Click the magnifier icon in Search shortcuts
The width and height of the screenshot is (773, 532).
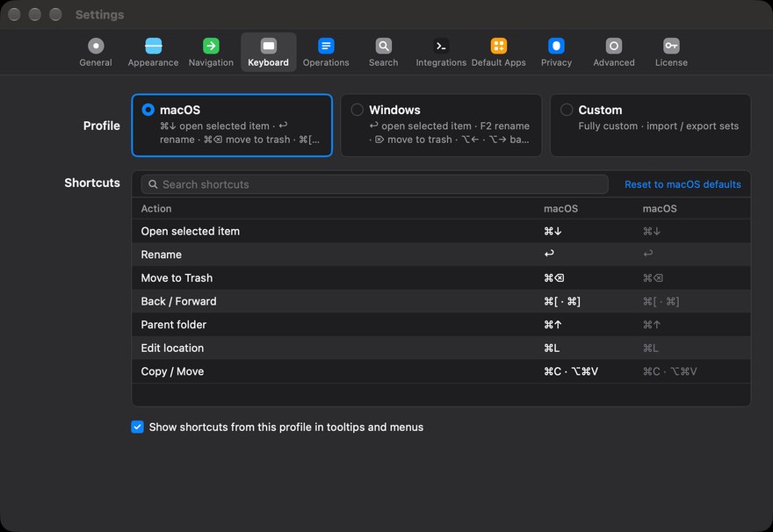153,184
